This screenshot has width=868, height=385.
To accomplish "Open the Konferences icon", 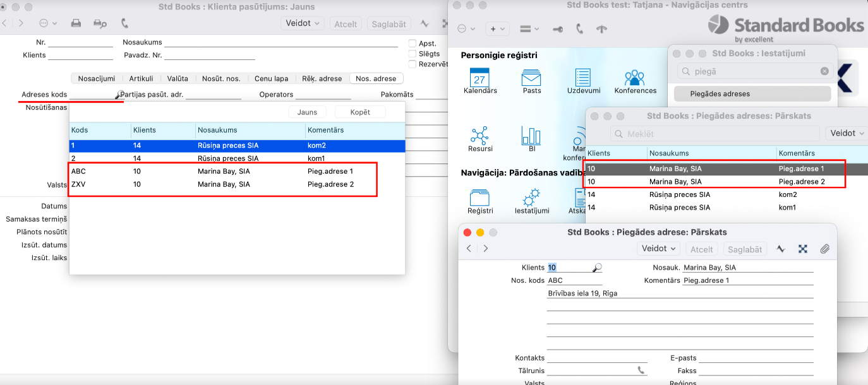I will coord(634,78).
